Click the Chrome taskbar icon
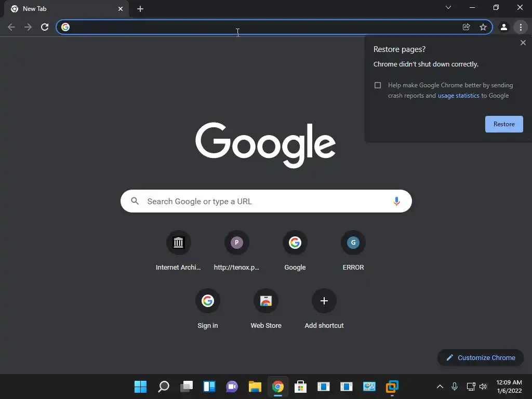Image resolution: width=532 pixels, height=399 pixels. coord(278,387)
